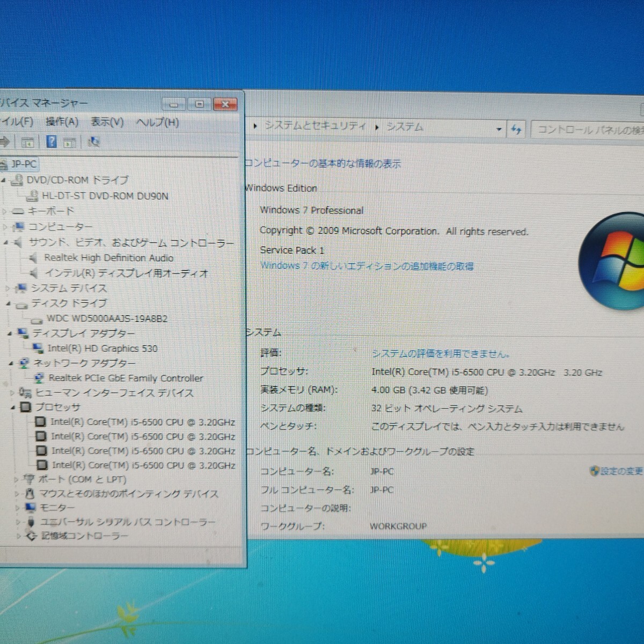Image resolution: width=644 pixels, height=644 pixels.
Task: Select the first Intel(R) Core(TM) i5-6500 CPU entry
Action: [143, 422]
